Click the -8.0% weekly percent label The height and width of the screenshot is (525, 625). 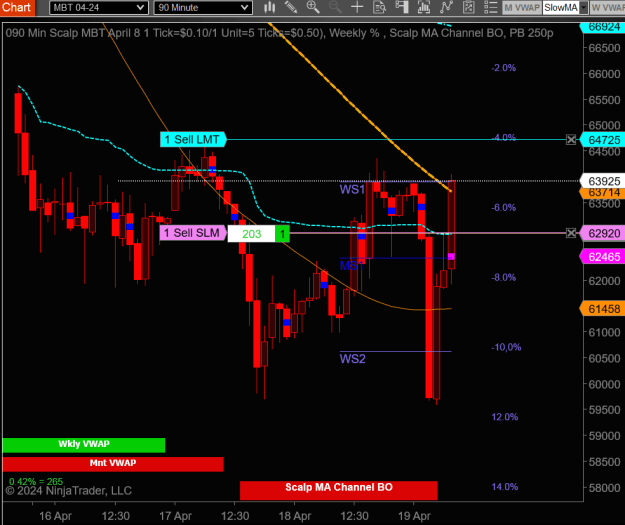[x=503, y=277]
